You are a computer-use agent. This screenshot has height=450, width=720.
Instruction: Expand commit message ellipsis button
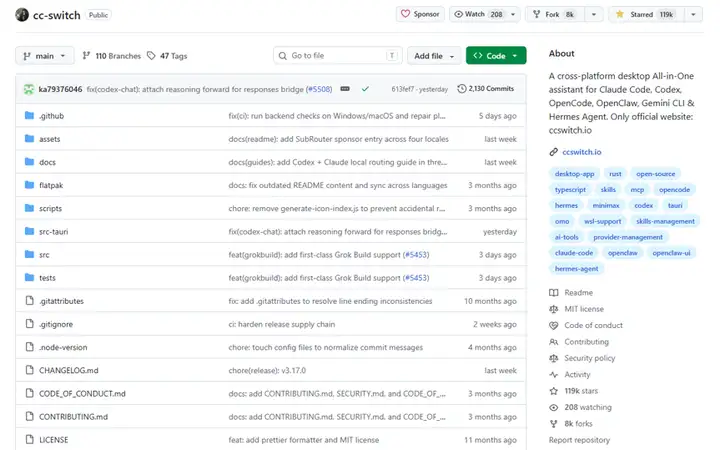[345, 89]
